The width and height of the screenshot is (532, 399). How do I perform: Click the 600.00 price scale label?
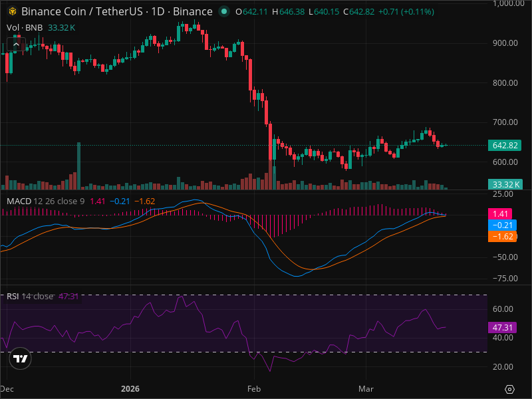point(505,162)
